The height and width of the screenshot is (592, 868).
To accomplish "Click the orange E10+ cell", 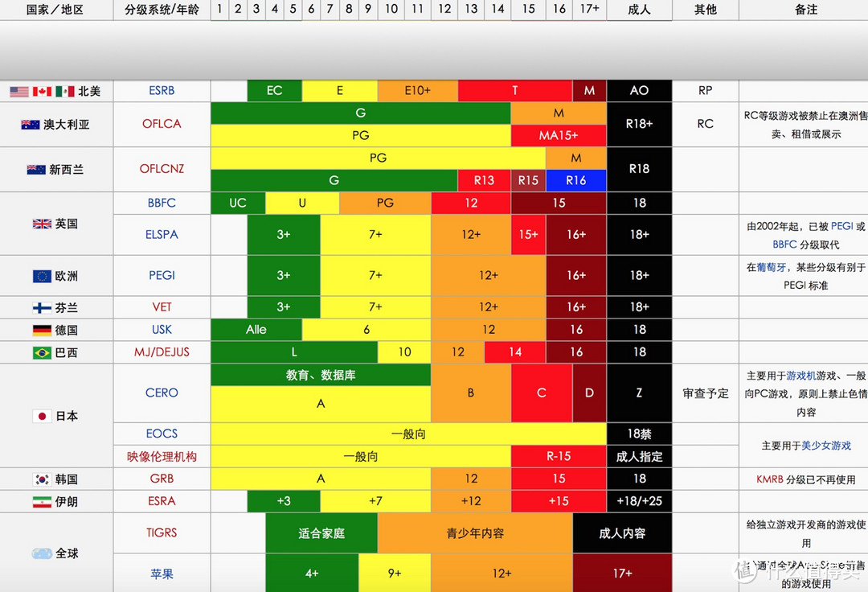I will 417,90.
